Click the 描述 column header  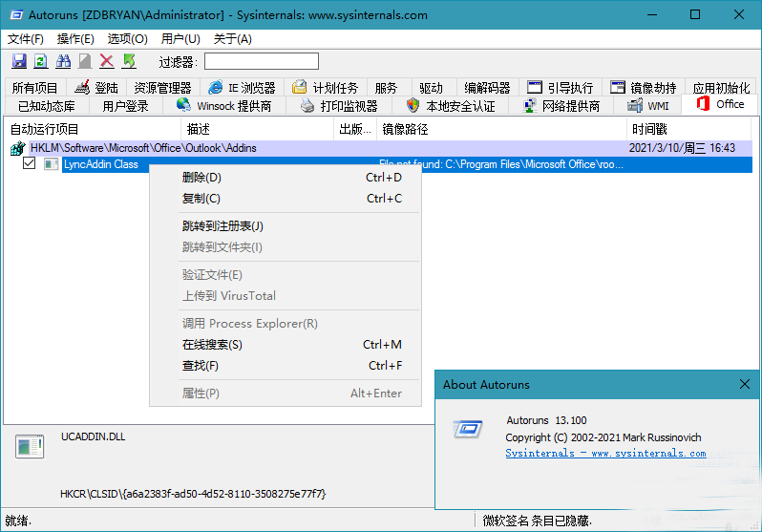pos(258,129)
